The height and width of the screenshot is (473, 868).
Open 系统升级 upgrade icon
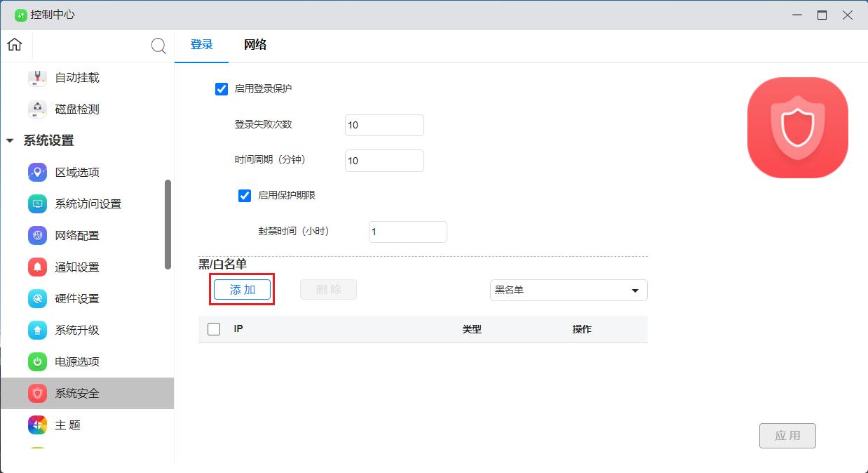pos(37,331)
